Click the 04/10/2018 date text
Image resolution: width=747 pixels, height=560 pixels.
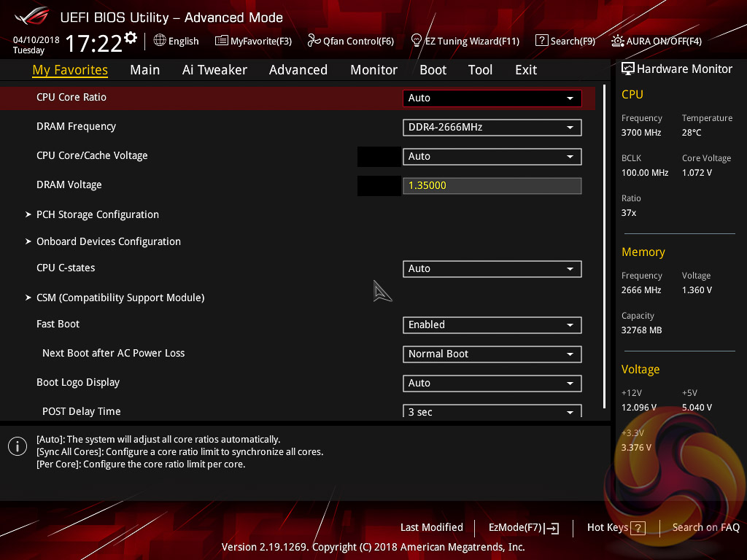point(36,40)
